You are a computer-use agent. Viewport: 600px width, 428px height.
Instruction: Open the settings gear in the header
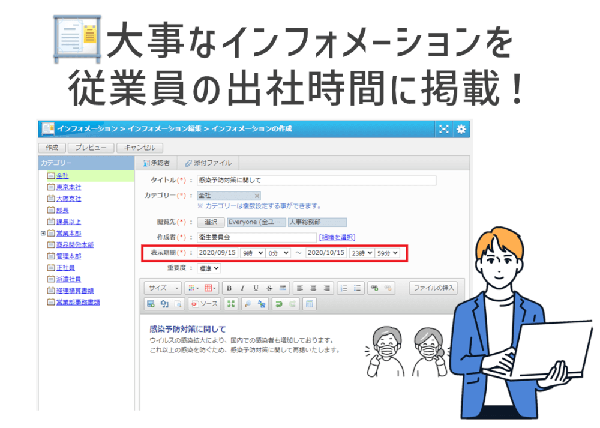point(461,129)
